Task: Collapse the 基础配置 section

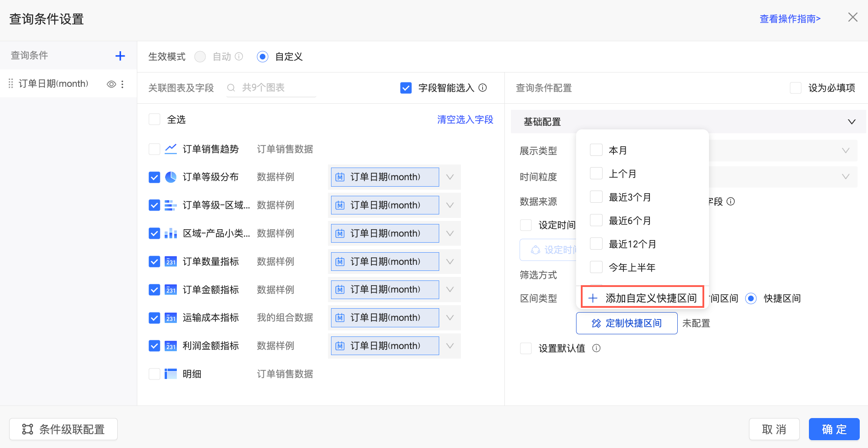Action: point(851,122)
